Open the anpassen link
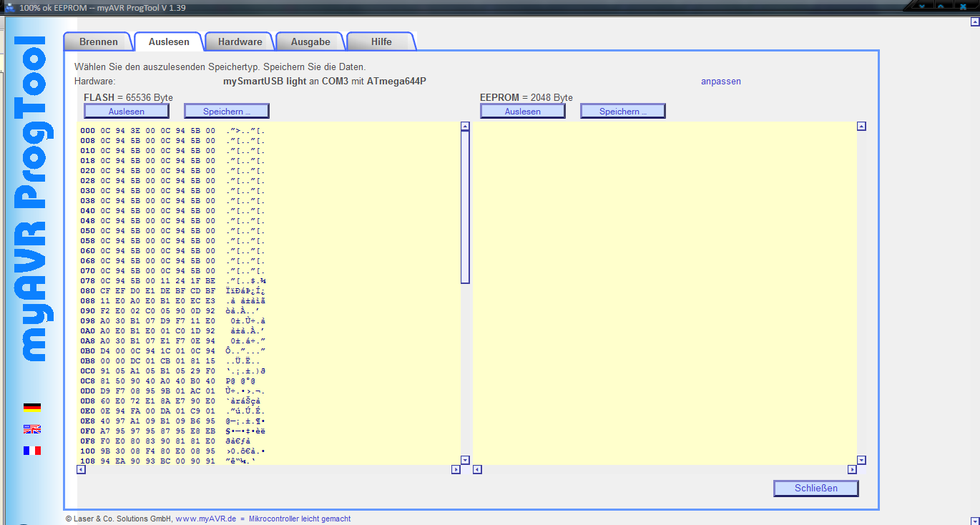Viewport: 980px width, 525px height. coord(721,81)
